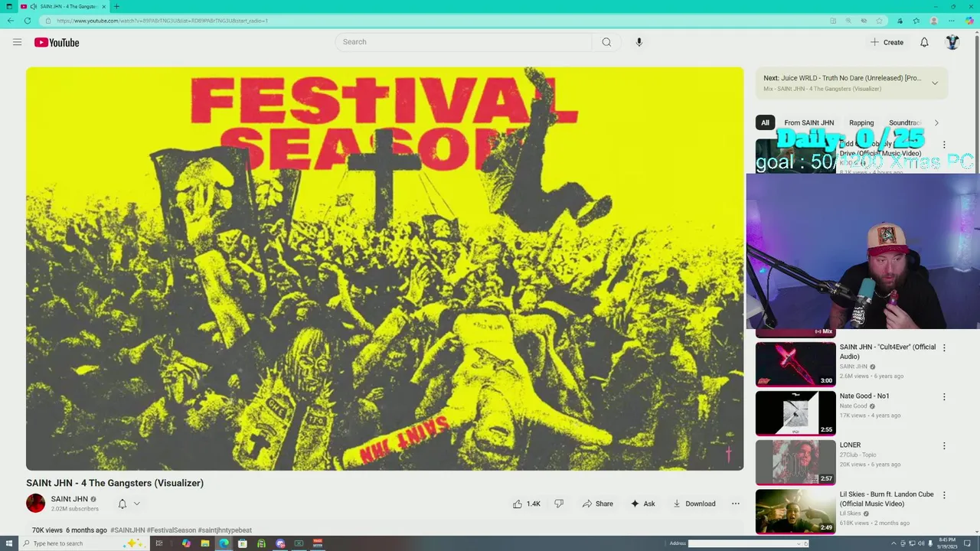
Task: Expand subscription options chevron next to bell
Action: point(137,504)
